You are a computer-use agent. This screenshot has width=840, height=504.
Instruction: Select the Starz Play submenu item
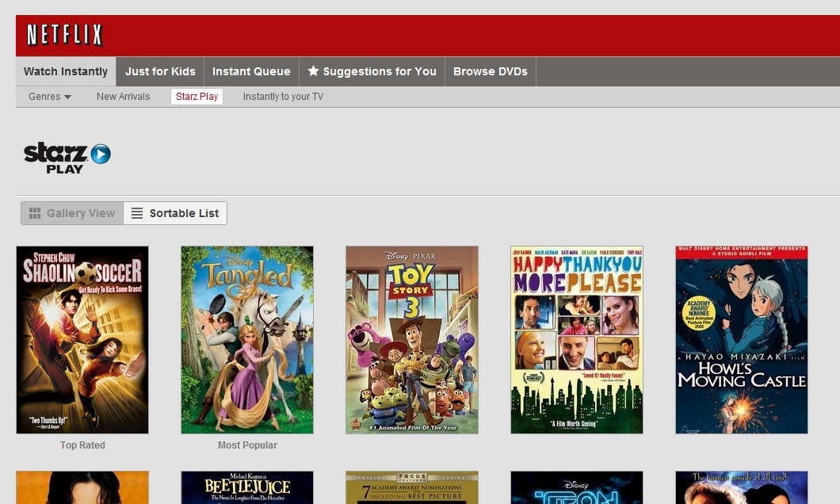197,97
